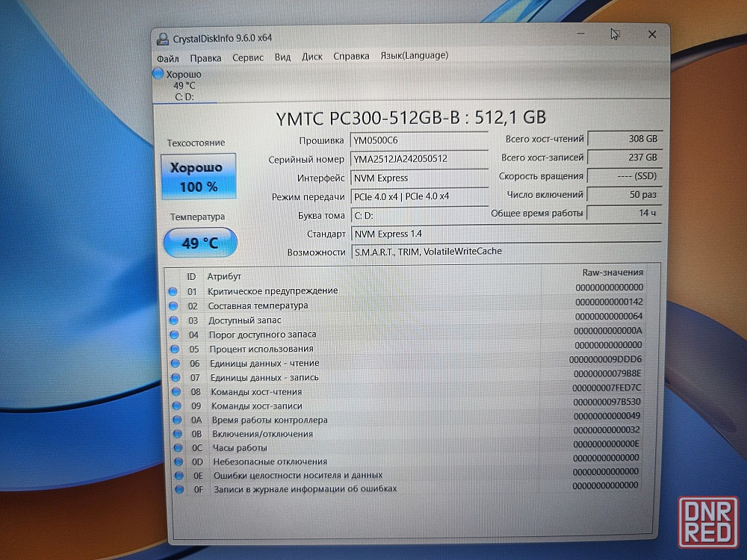Open the Вид menu
Screen dimensions: 747x560
(x=282, y=57)
